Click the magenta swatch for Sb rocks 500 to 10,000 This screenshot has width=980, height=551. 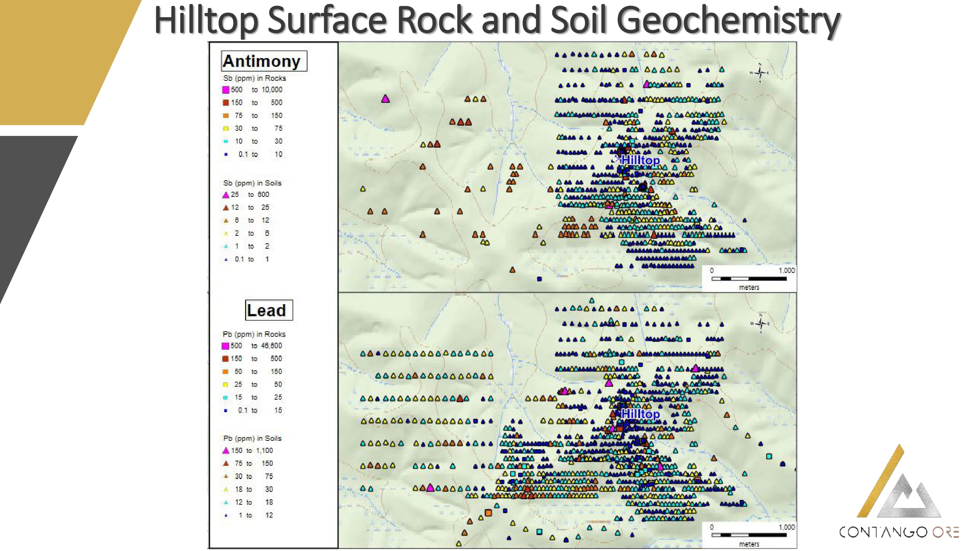coord(226,90)
